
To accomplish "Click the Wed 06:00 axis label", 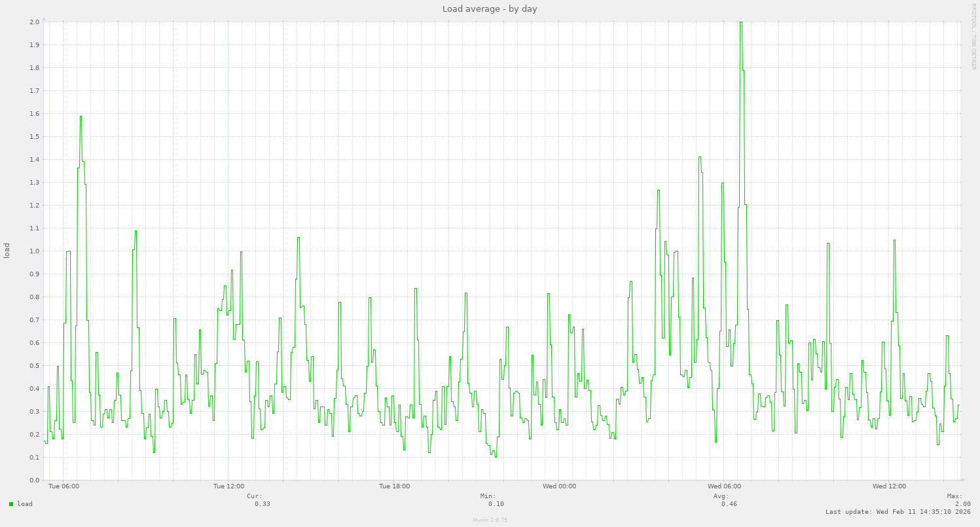I will tap(724, 486).
